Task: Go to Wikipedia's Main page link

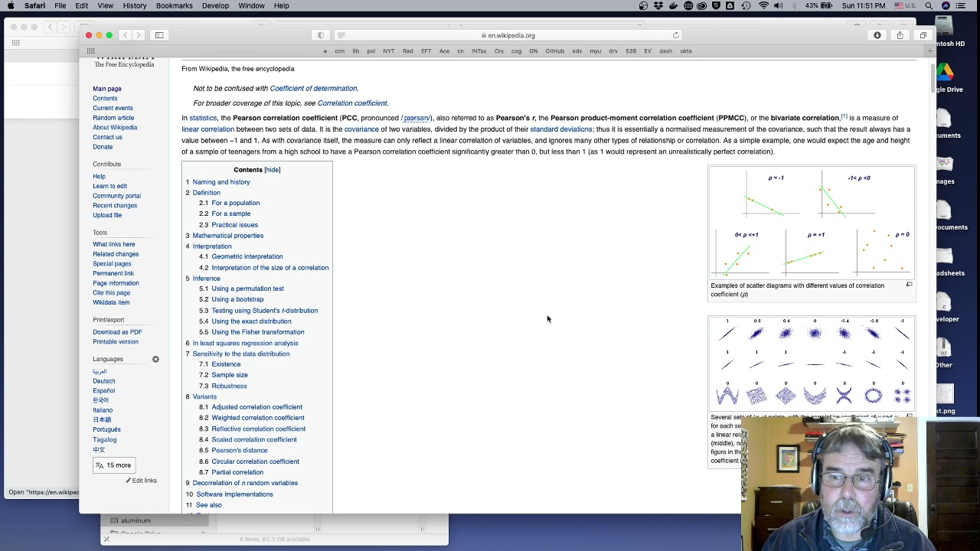Action: pyautogui.click(x=107, y=89)
